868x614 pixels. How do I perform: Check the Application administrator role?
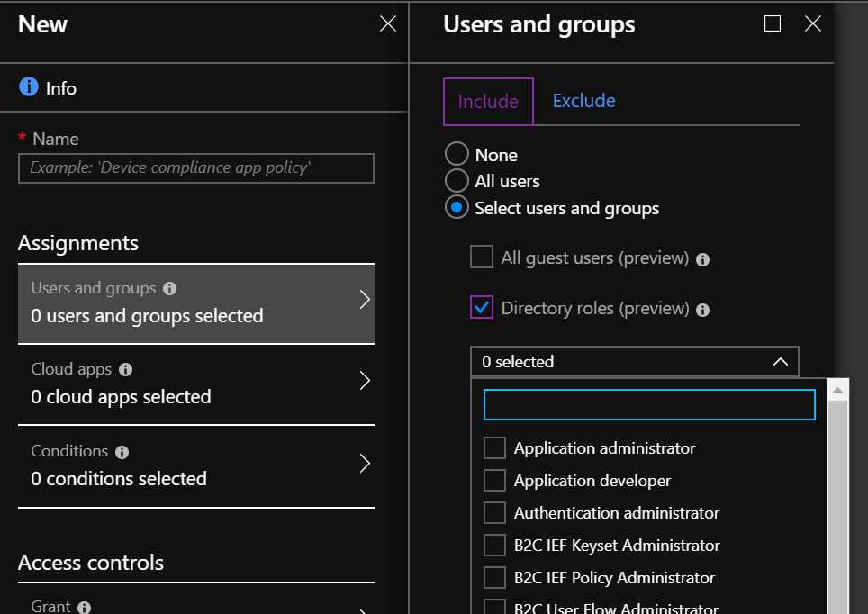[494, 447]
